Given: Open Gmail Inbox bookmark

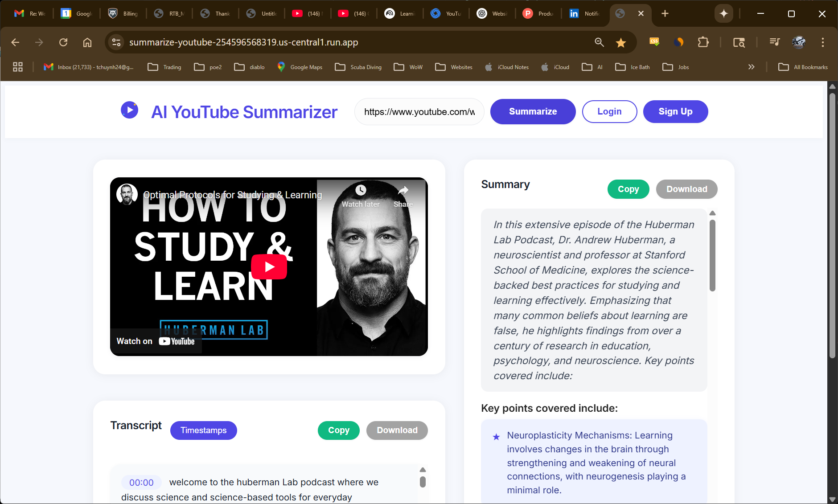Looking at the screenshot, I should [88, 67].
